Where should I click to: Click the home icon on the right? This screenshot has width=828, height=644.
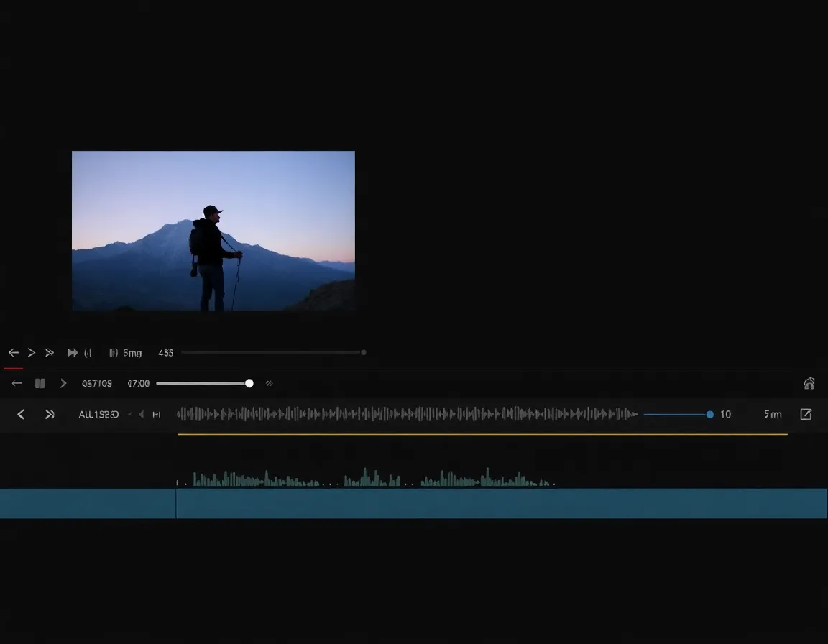(809, 384)
